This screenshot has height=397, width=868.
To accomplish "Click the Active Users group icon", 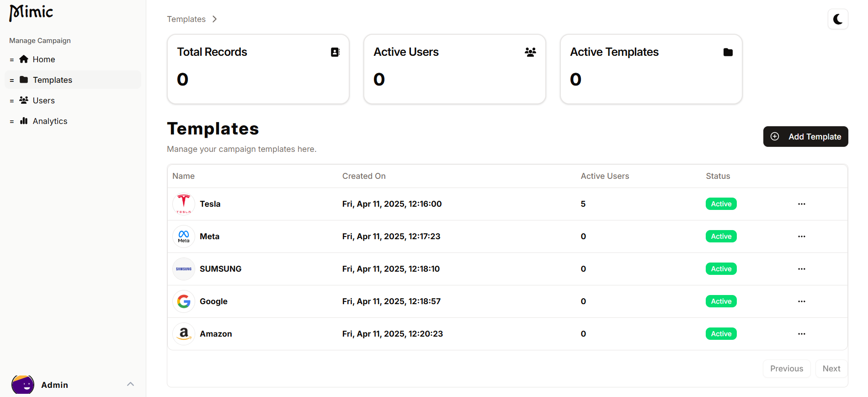I will tap(530, 52).
